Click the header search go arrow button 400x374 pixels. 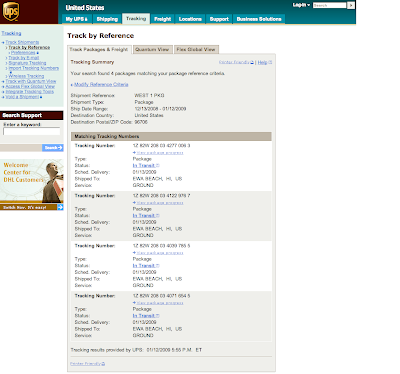351,5
